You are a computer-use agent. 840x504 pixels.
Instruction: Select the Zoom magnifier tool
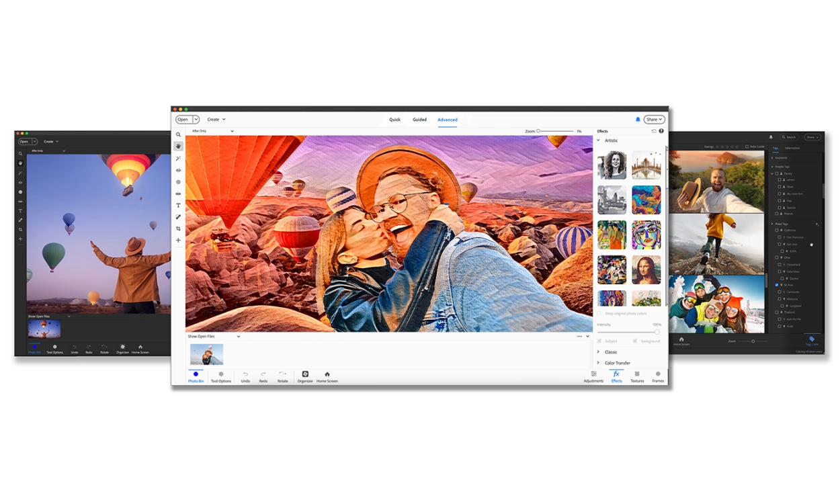tap(178, 134)
